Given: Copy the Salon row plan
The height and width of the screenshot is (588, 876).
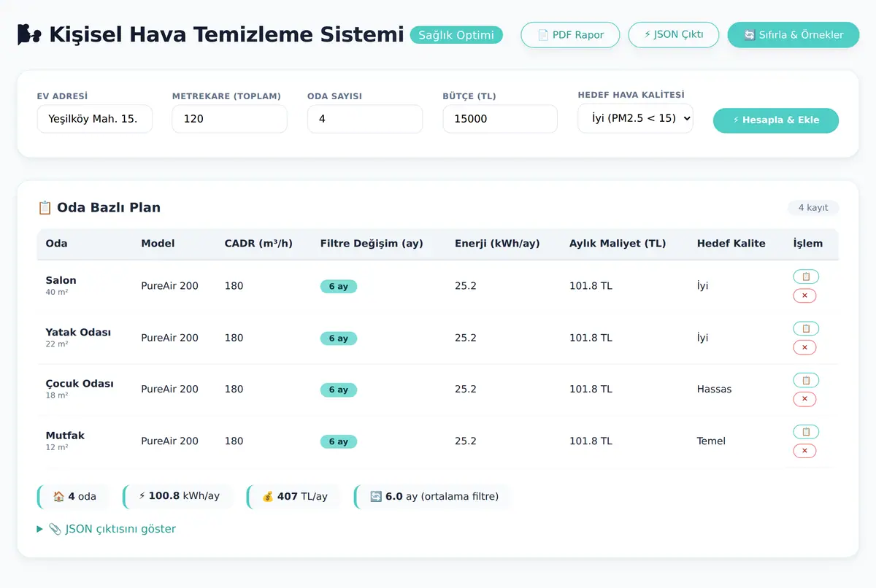Looking at the screenshot, I should (x=806, y=276).
